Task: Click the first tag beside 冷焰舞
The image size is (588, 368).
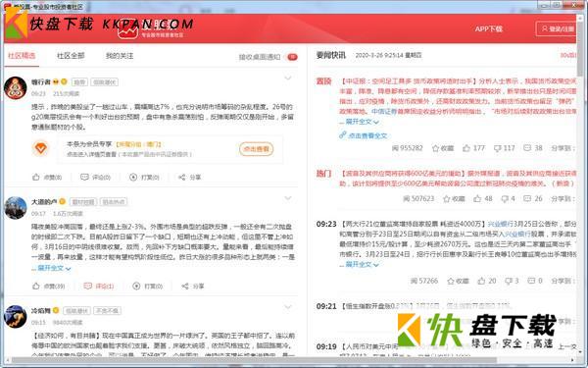Action: [x=76, y=310]
